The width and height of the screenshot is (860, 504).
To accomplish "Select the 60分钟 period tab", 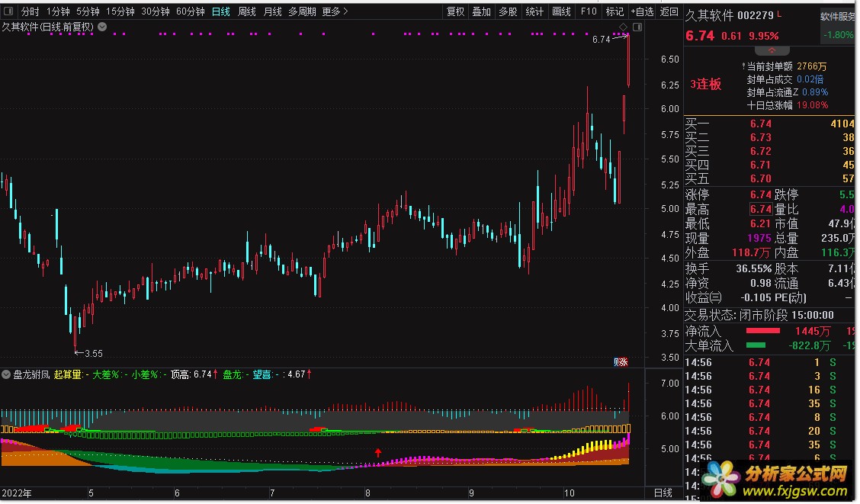I will point(191,11).
